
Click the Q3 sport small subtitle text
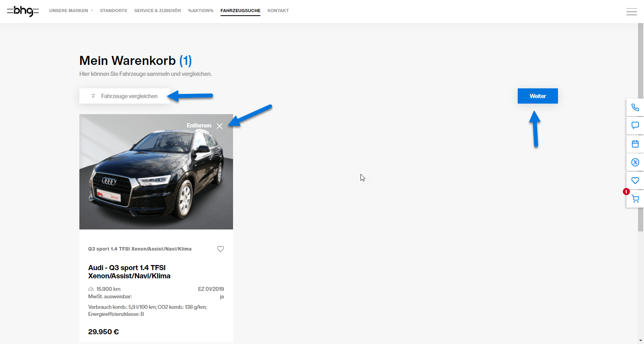pos(140,249)
